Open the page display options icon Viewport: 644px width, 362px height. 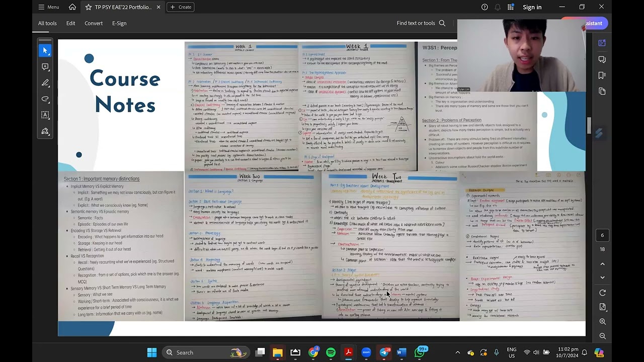click(x=602, y=307)
